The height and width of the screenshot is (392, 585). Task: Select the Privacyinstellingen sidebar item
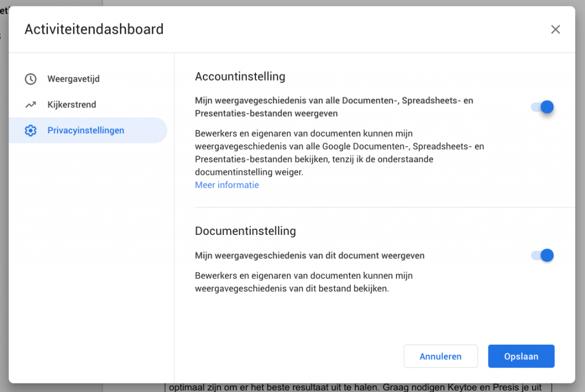[x=86, y=130]
